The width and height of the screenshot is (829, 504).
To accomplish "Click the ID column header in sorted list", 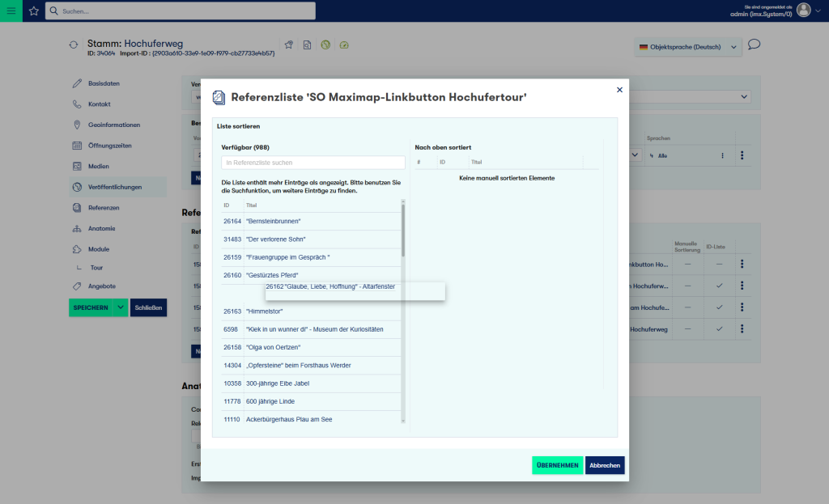I will [x=443, y=162].
